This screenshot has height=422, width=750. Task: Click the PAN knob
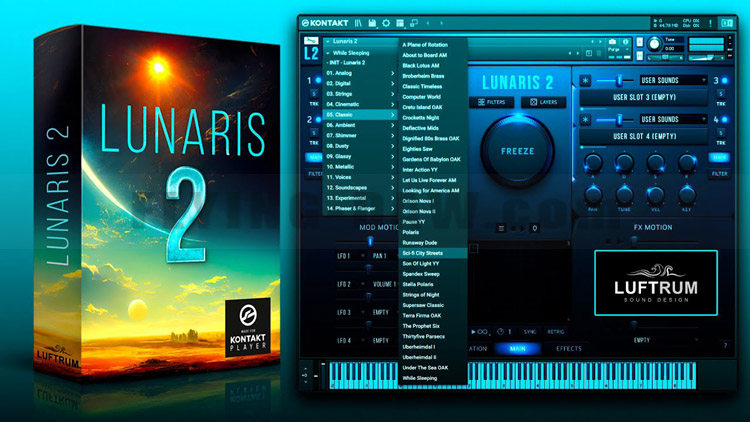(593, 195)
